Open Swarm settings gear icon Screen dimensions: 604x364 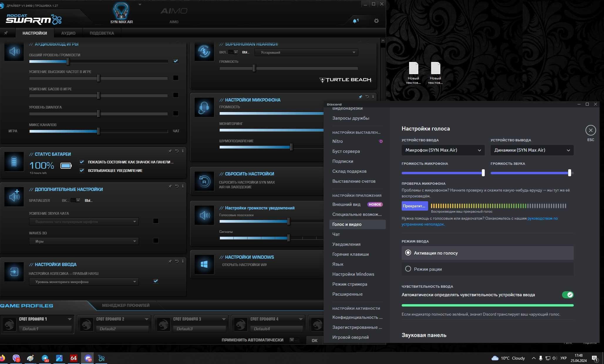(x=376, y=21)
